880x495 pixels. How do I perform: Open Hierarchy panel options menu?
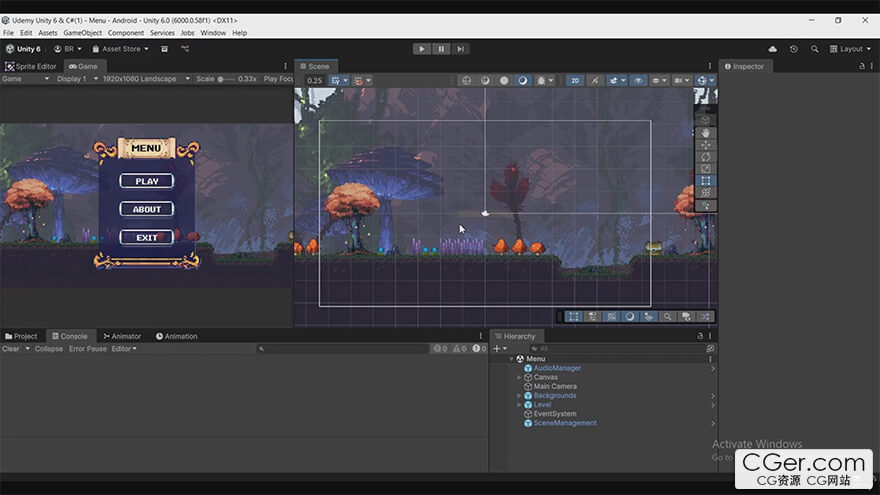pos(710,336)
